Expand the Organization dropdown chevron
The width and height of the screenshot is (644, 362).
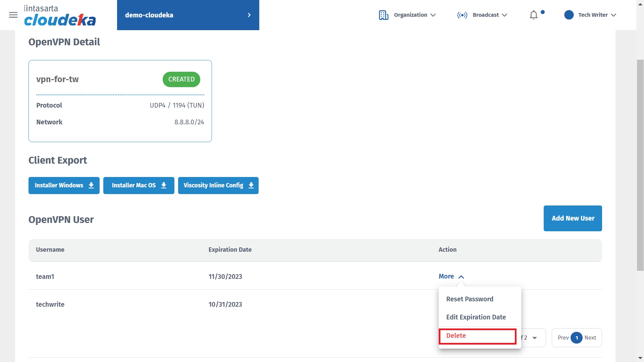433,15
